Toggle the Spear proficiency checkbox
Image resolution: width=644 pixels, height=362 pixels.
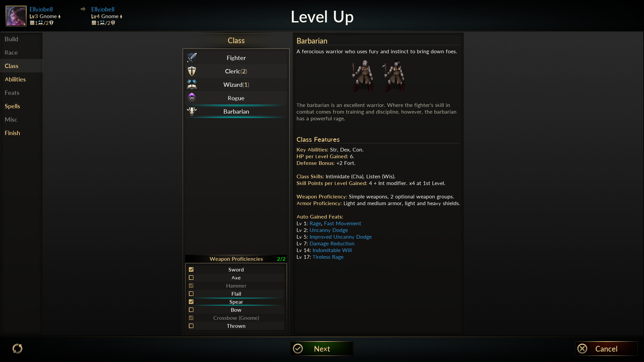tap(191, 302)
